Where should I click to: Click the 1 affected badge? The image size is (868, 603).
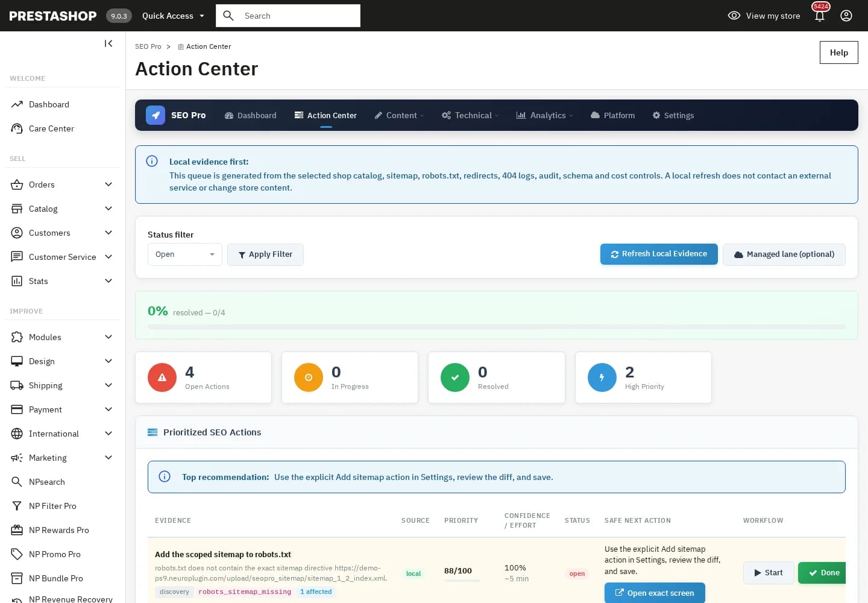coord(316,592)
